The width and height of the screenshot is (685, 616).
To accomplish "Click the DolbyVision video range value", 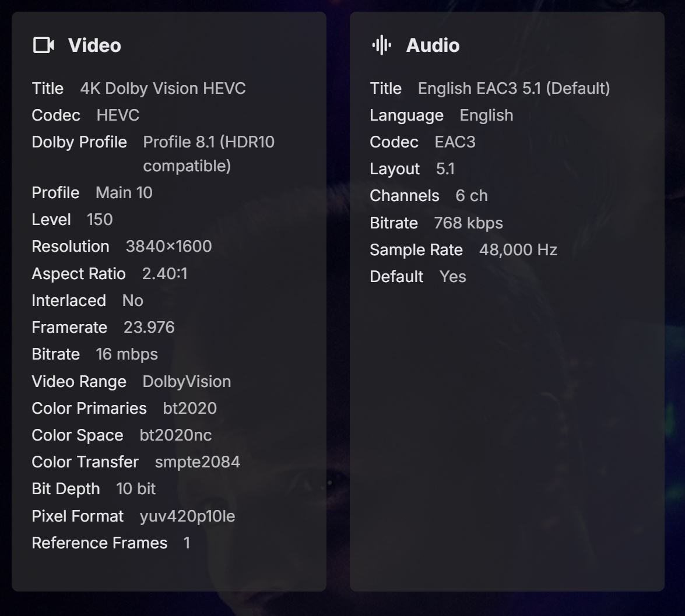I will (187, 382).
